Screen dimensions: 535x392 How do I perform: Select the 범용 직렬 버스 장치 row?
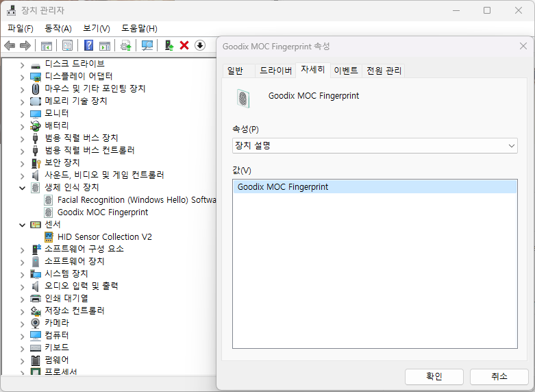(x=82, y=138)
